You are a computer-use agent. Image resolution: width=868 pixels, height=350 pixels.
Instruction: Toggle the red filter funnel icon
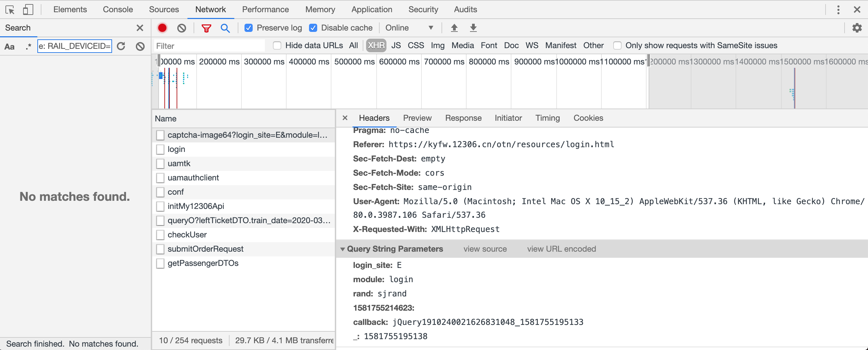point(206,28)
